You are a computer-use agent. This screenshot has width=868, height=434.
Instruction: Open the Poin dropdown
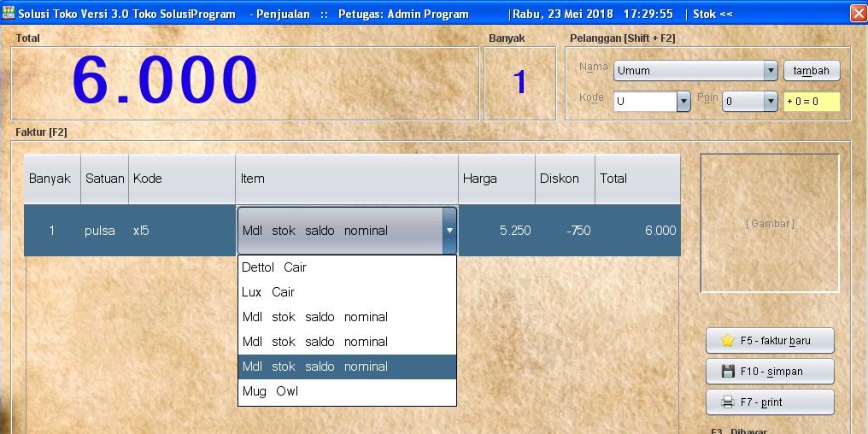[x=770, y=102]
